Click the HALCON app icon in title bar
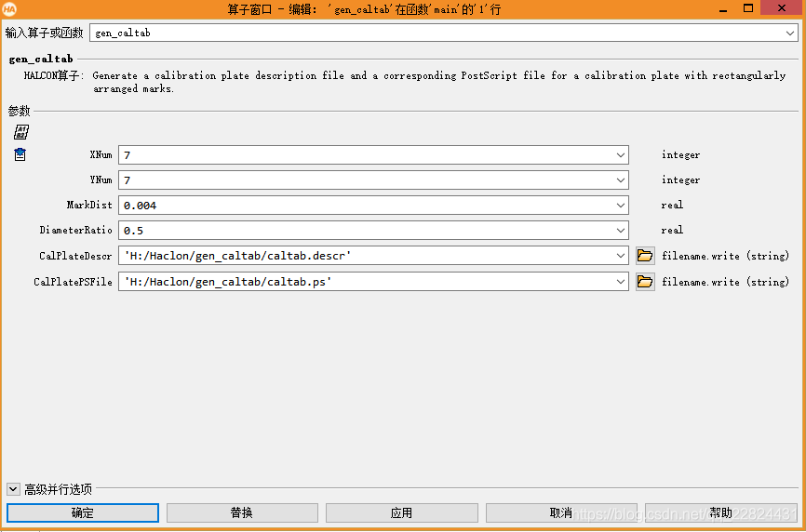The image size is (806, 532). coord(9,9)
